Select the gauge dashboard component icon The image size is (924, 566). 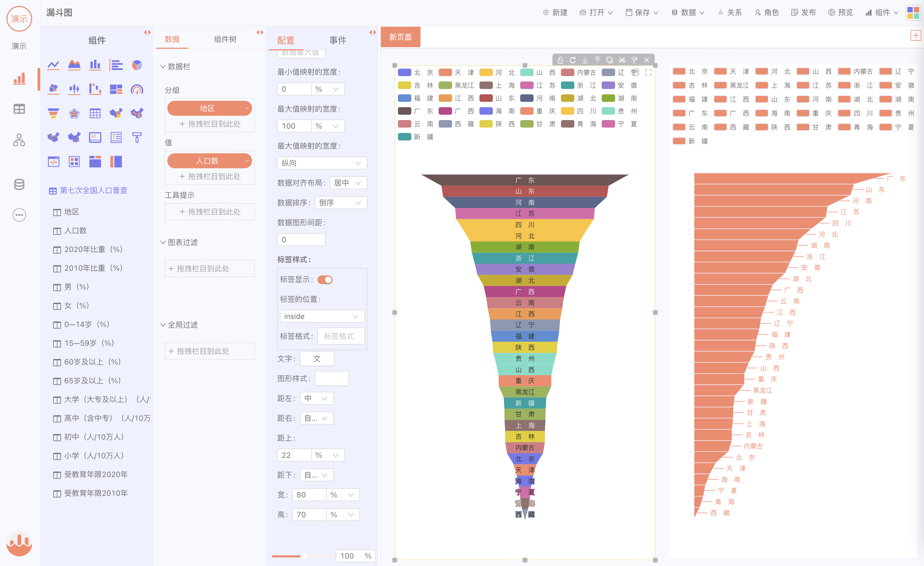[137, 89]
